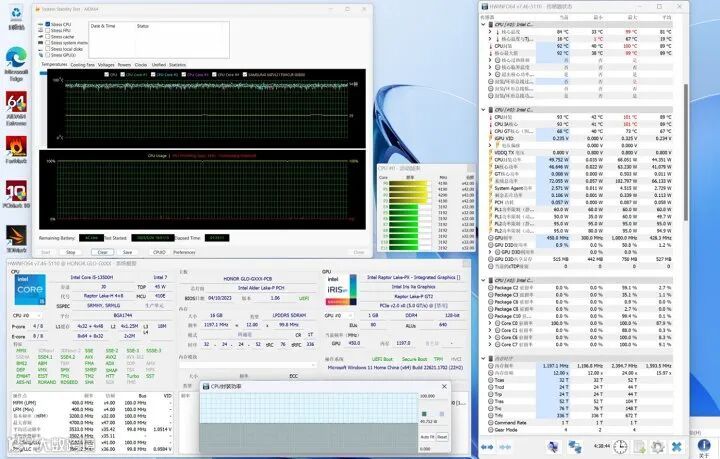Click the HWiNFO sensor list scrollbar
This screenshot has width=720, height=459.
click(684, 150)
